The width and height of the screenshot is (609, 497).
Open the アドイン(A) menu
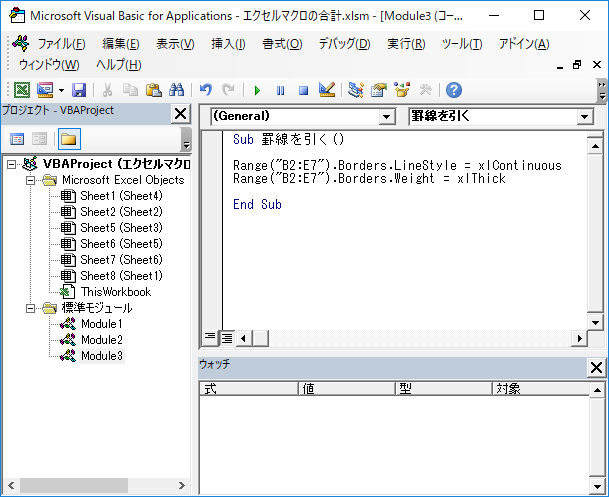(x=524, y=44)
